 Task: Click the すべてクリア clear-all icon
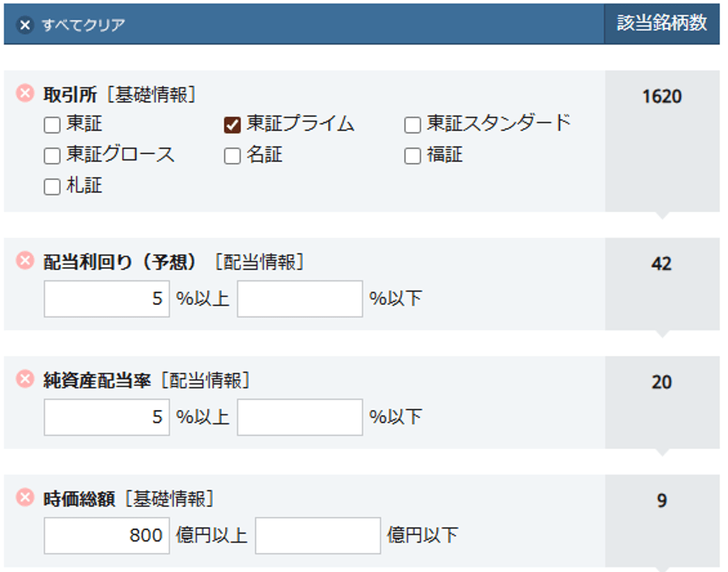25,25
